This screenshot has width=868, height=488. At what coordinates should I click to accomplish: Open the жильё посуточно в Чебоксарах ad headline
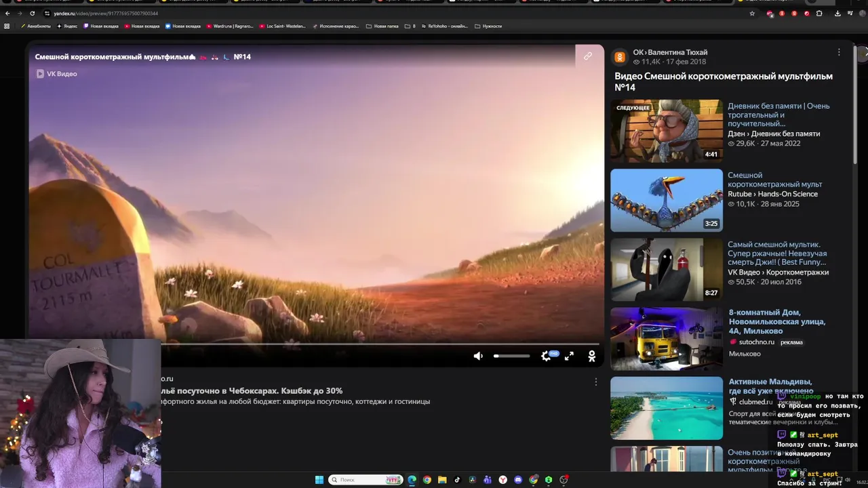252,391
